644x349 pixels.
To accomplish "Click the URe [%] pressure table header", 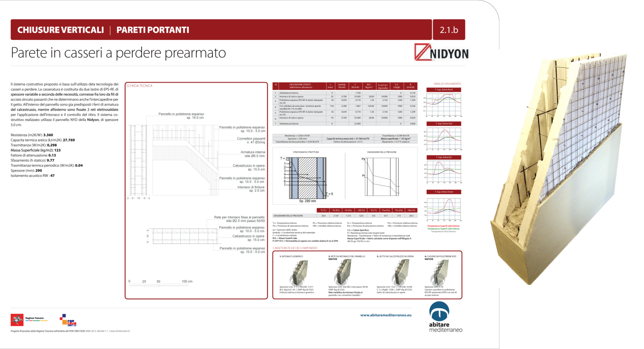I will click(x=411, y=210).
